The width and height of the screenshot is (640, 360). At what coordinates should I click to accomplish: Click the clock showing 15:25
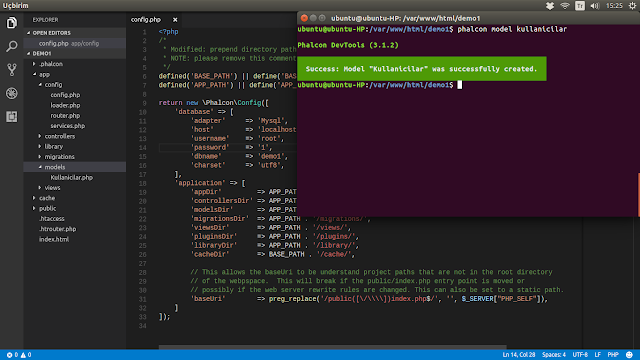click(x=614, y=6)
